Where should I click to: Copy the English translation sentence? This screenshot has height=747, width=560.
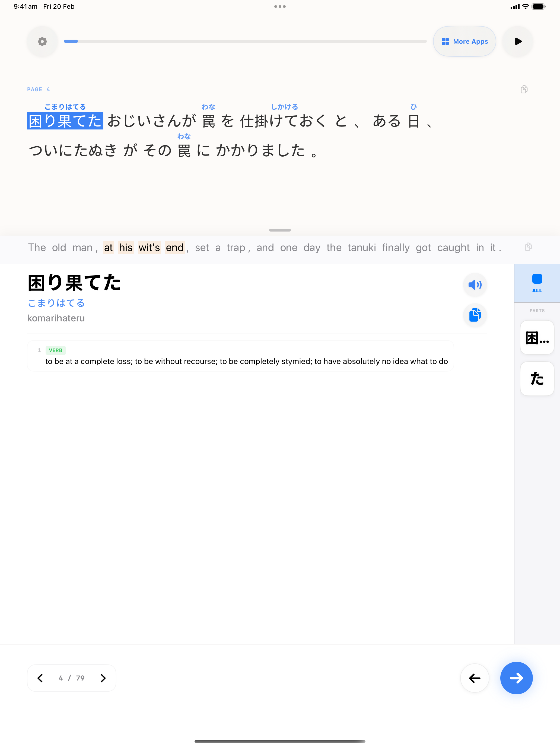click(528, 247)
